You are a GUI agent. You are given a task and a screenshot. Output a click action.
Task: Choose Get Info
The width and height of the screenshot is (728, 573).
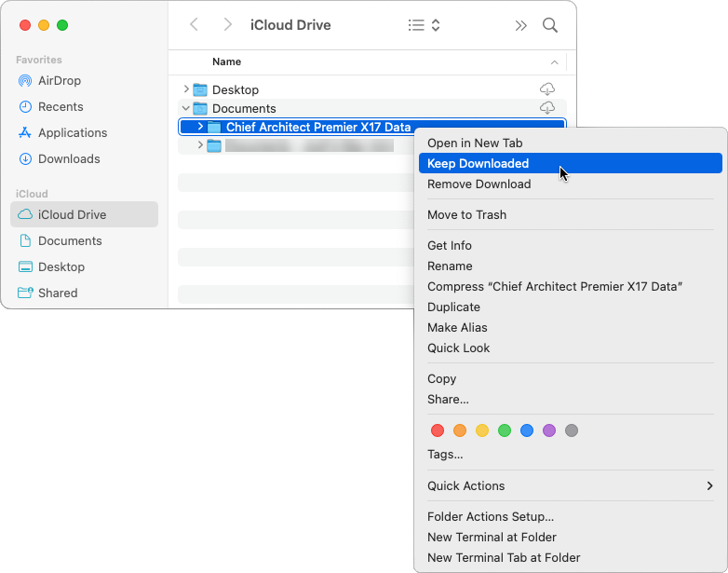click(570, 245)
